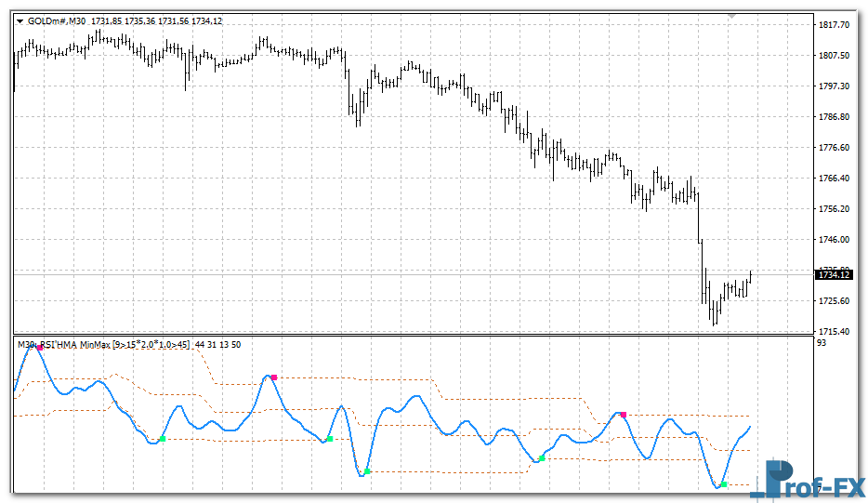This screenshot has width=868, height=503.
Task: Click the 1817.70 price scale label
Action: [x=832, y=25]
